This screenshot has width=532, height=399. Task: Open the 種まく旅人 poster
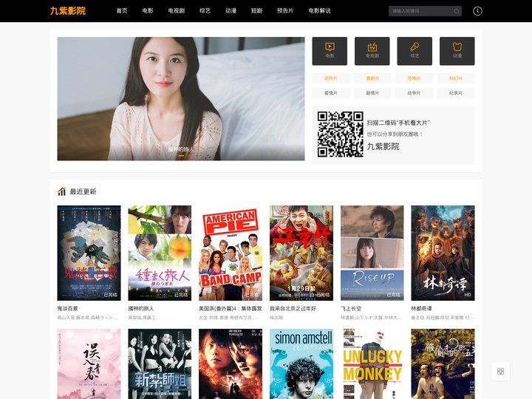pyautogui.click(x=160, y=253)
